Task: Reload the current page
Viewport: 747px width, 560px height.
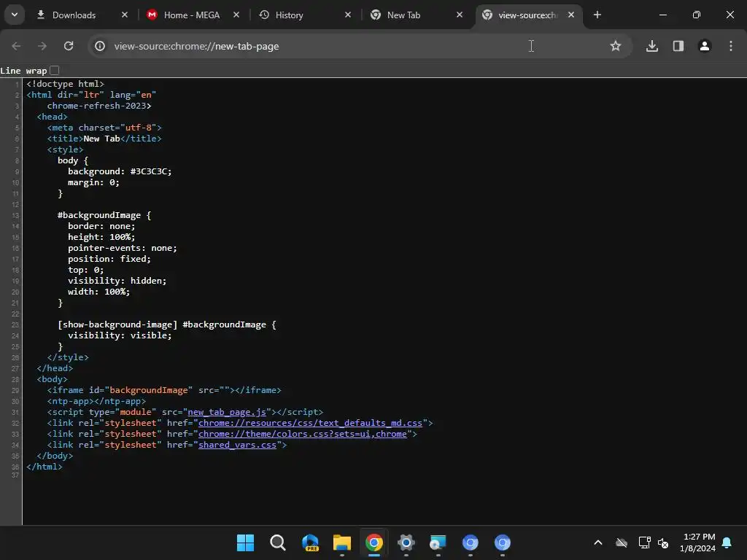Action: (69, 46)
